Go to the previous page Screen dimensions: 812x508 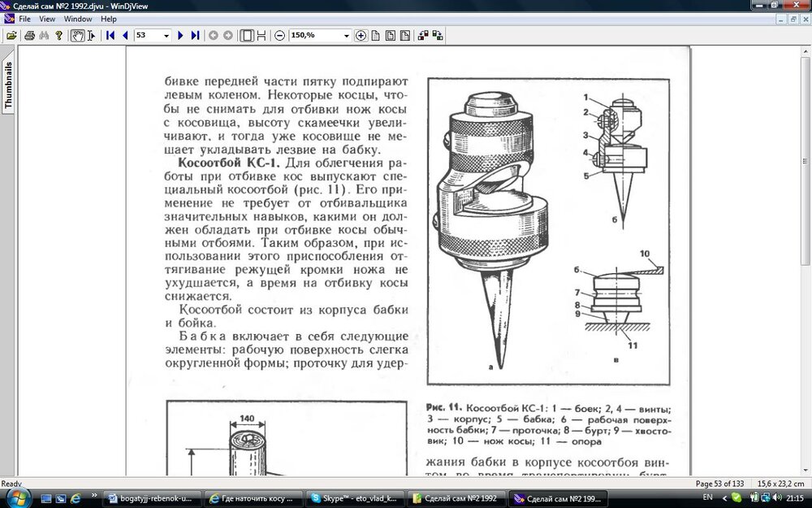point(125,35)
